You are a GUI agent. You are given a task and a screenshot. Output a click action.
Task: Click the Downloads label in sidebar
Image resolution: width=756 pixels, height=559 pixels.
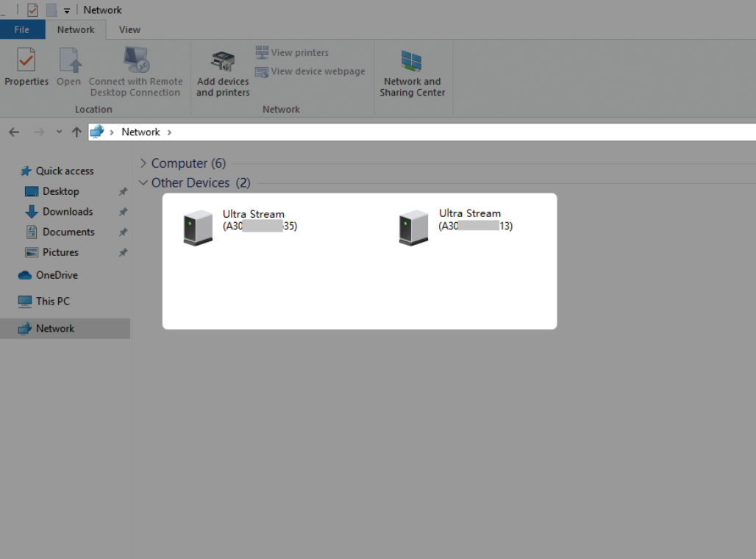click(x=68, y=212)
